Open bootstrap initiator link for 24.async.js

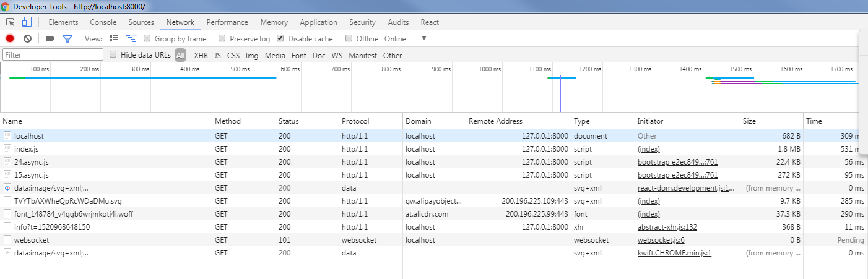(x=678, y=161)
